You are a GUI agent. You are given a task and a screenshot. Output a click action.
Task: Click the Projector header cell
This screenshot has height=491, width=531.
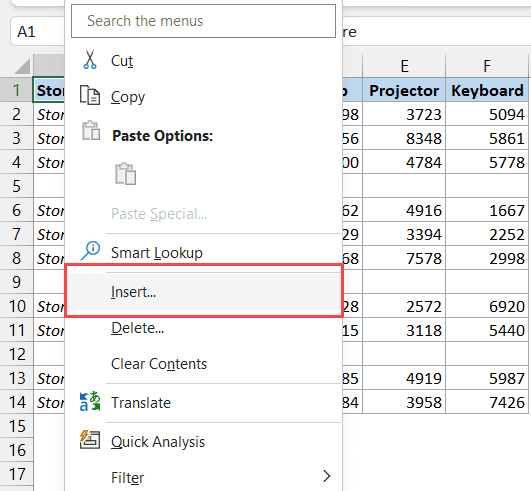click(x=404, y=90)
